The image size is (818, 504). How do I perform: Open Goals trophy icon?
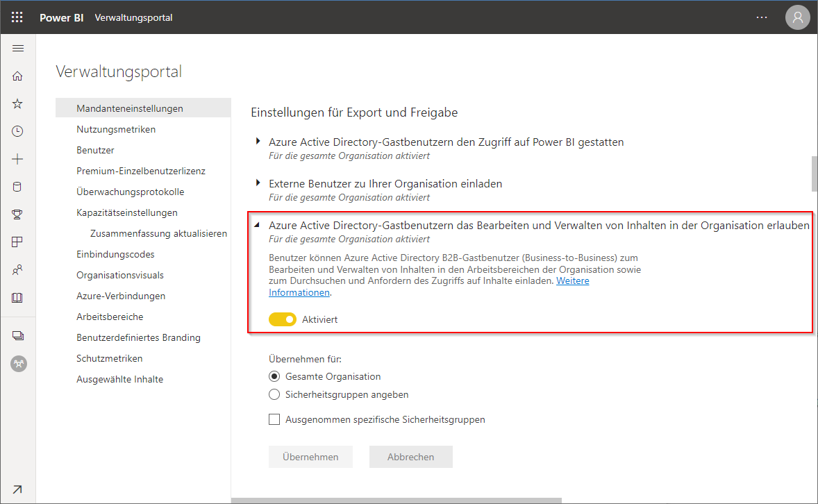coord(17,215)
